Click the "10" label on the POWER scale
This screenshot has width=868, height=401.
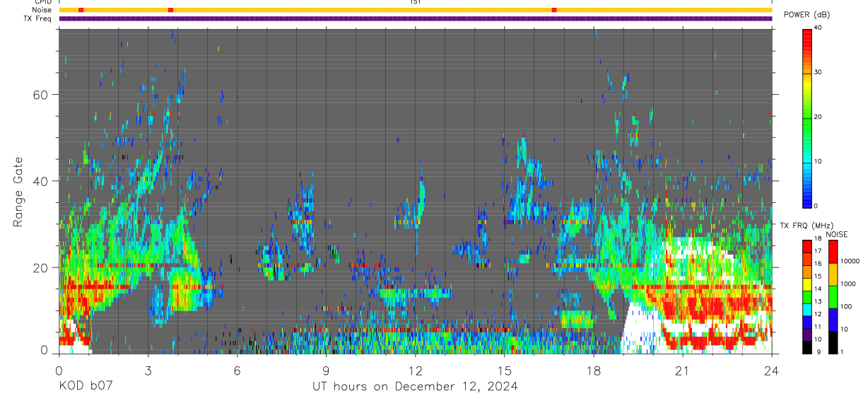[x=818, y=162]
